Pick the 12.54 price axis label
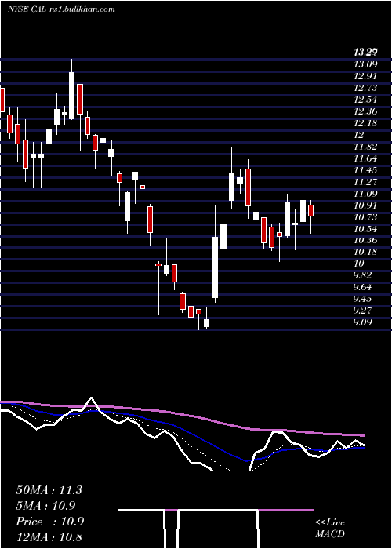The width and height of the screenshot is (392, 549). click(x=365, y=100)
